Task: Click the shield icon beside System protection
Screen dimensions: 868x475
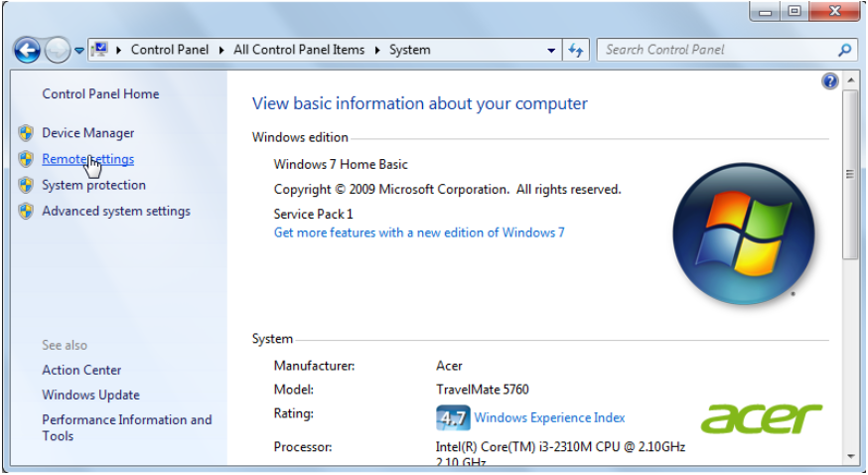Action: click(26, 185)
